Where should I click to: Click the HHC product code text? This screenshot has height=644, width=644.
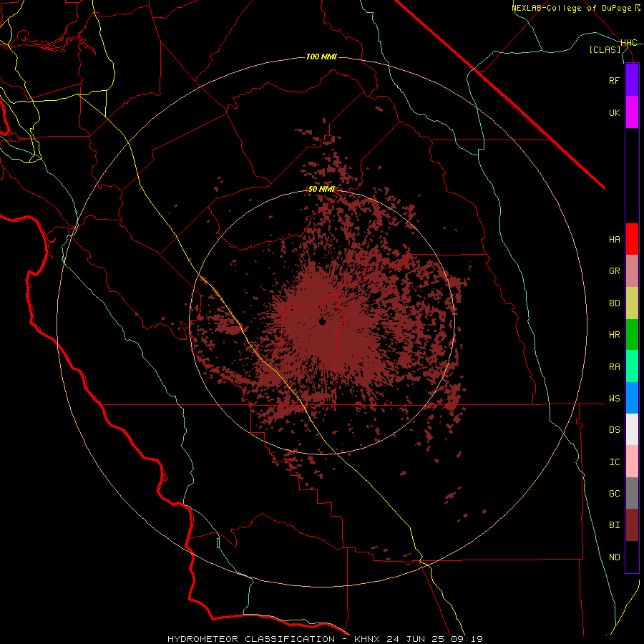629,43
